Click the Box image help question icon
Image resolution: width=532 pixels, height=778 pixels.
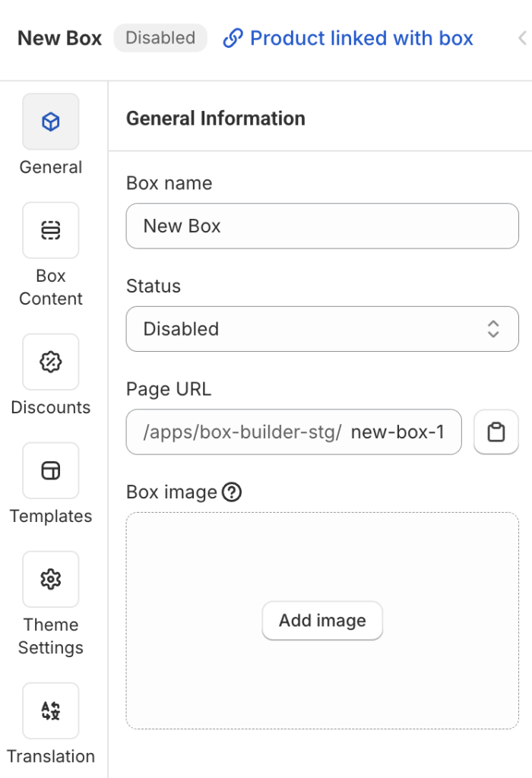(232, 492)
